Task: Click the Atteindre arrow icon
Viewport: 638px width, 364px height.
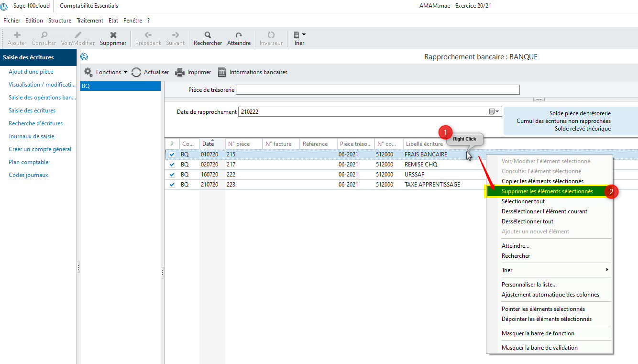Action: click(x=239, y=35)
